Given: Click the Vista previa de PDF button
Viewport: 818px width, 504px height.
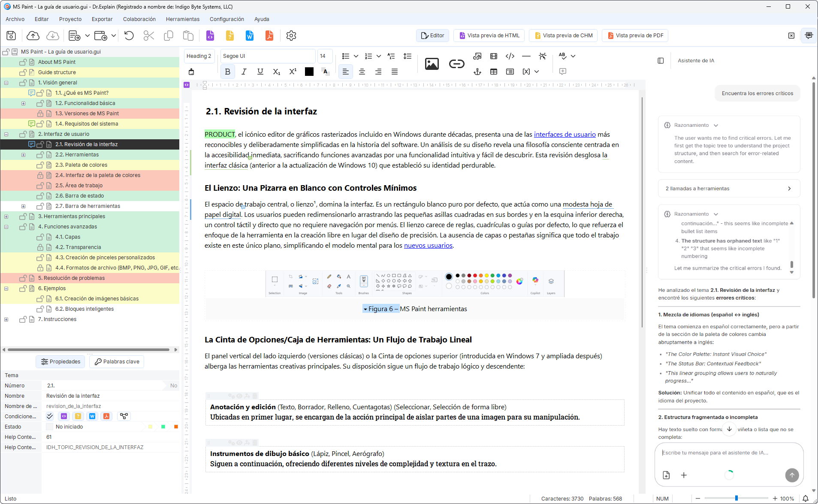Looking at the screenshot, I should point(635,36).
